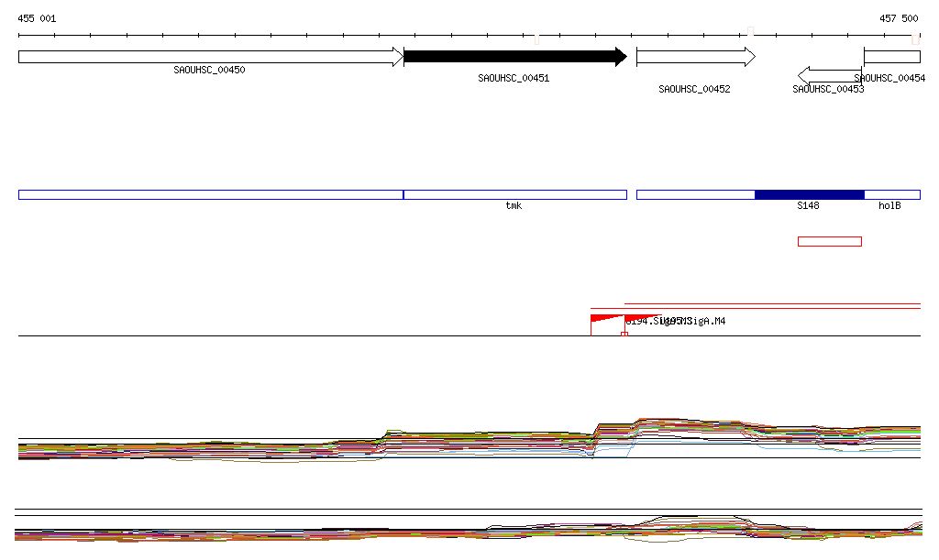Image resolution: width=939 pixels, height=560 pixels.
Task: Select the SAOUHSC_00454 gene box
Action: (891, 57)
